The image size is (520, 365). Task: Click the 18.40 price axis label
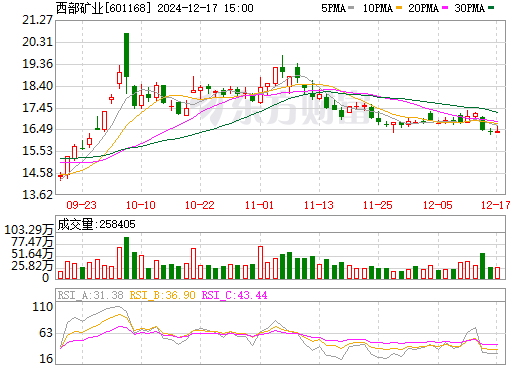click(37, 86)
